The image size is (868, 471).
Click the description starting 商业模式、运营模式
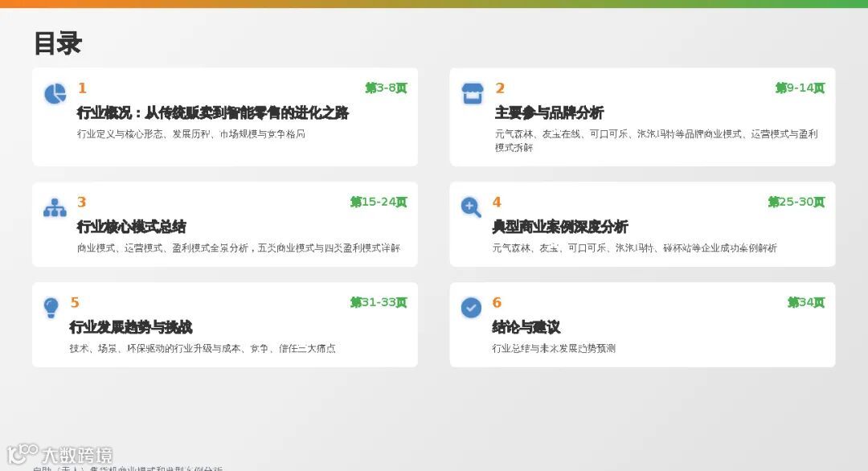pos(239,248)
